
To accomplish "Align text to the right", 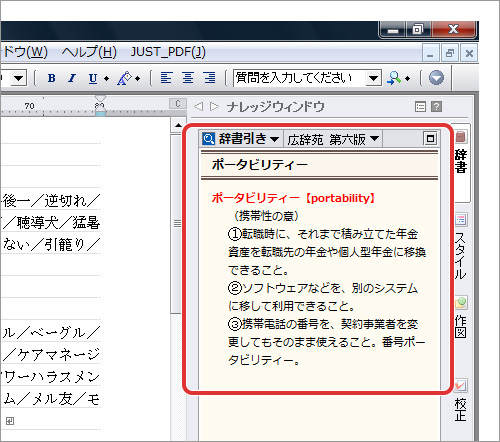I will click(210, 78).
